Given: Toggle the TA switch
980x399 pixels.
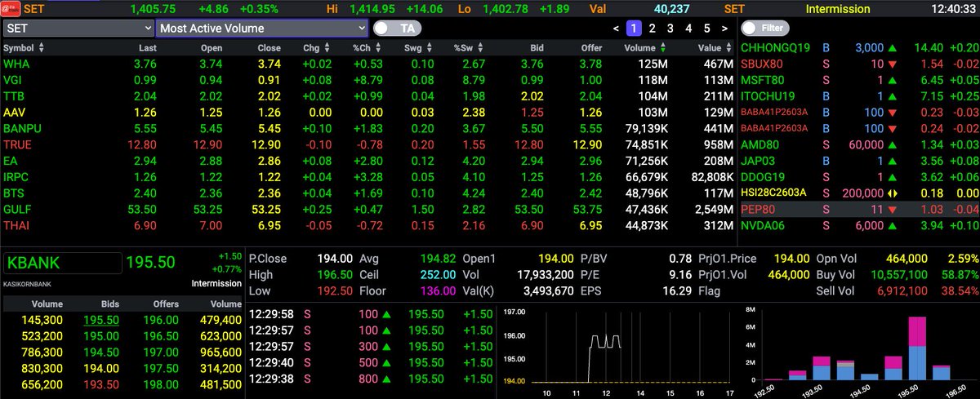Looking at the screenshot, I should coord(396,28).
